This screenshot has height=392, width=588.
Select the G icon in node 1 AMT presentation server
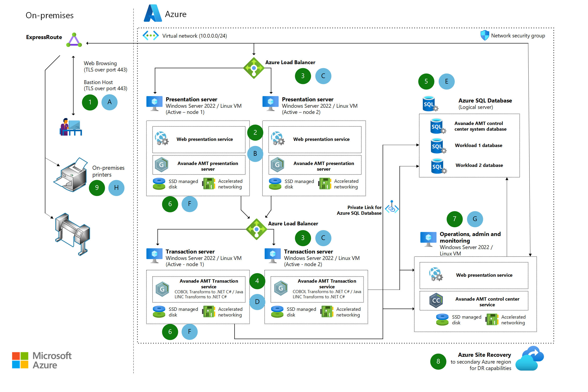pyautogui.click(x=161, y=165)
